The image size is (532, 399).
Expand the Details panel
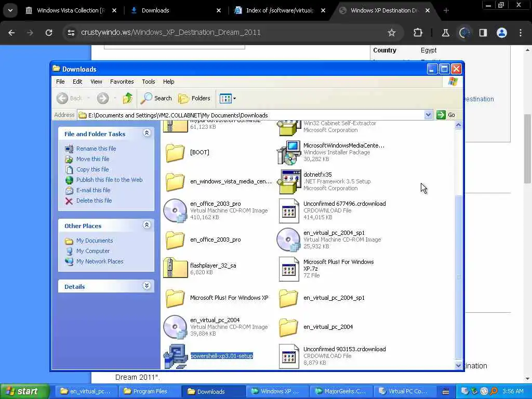147,286
